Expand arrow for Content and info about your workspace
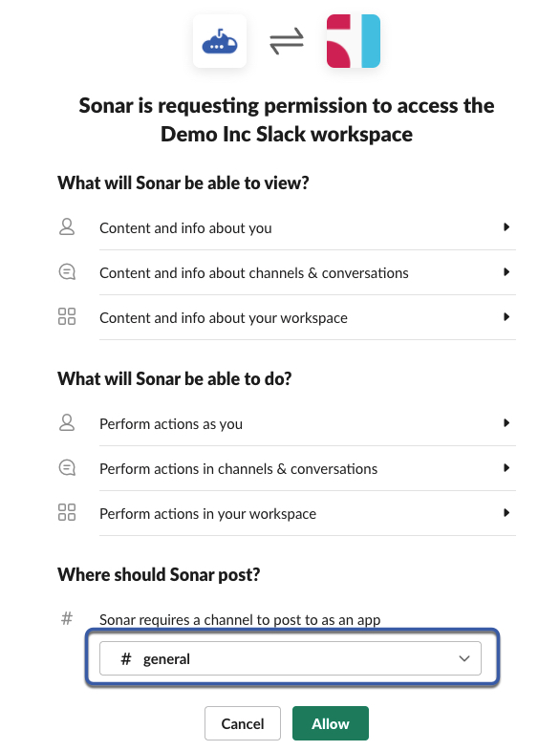 click(506, 316)
